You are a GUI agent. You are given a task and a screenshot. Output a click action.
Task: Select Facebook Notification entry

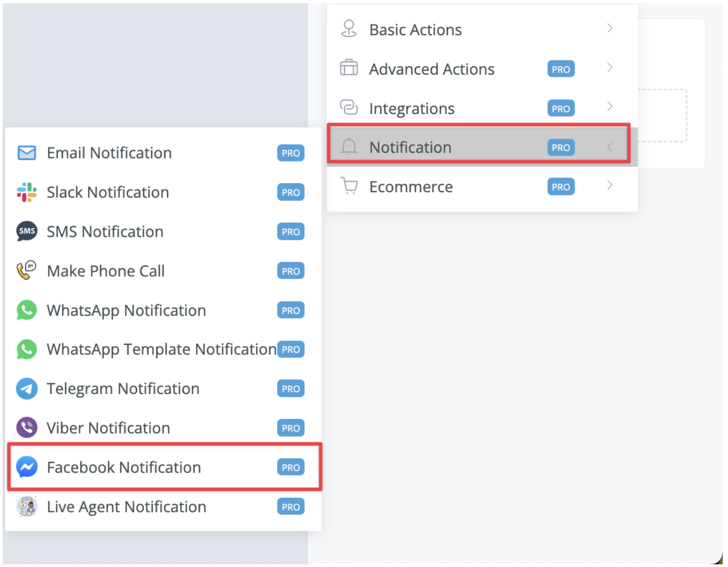coord(163,467)
